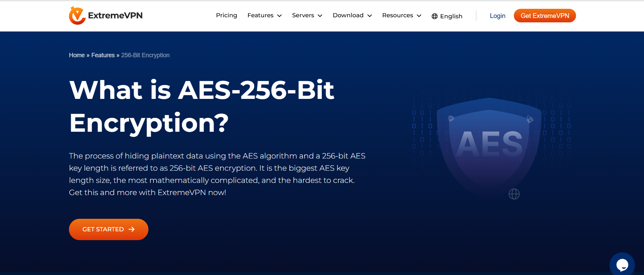Click the small globe icon below shield
Viewport: 644px width, 275px height.
tap(514, 194)
